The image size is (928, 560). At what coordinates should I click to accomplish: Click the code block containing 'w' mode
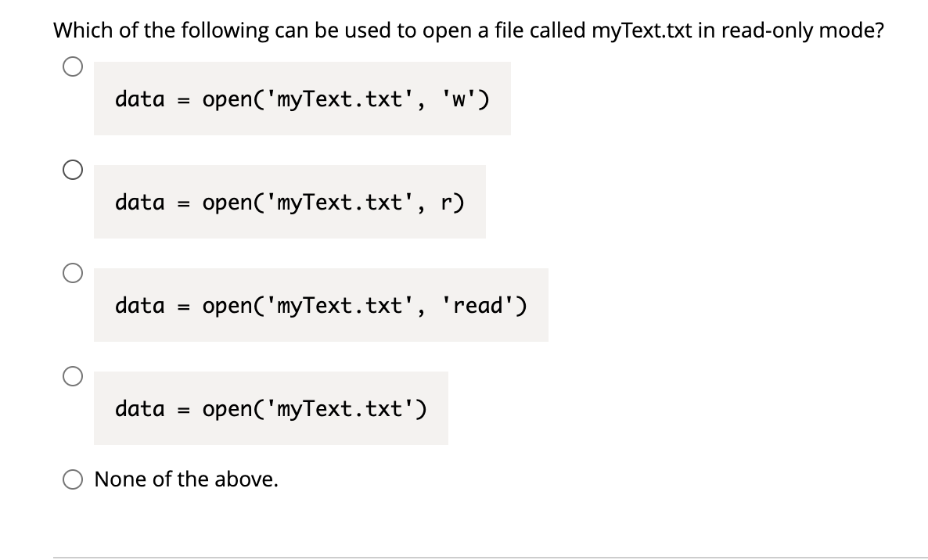coord(302,99)
